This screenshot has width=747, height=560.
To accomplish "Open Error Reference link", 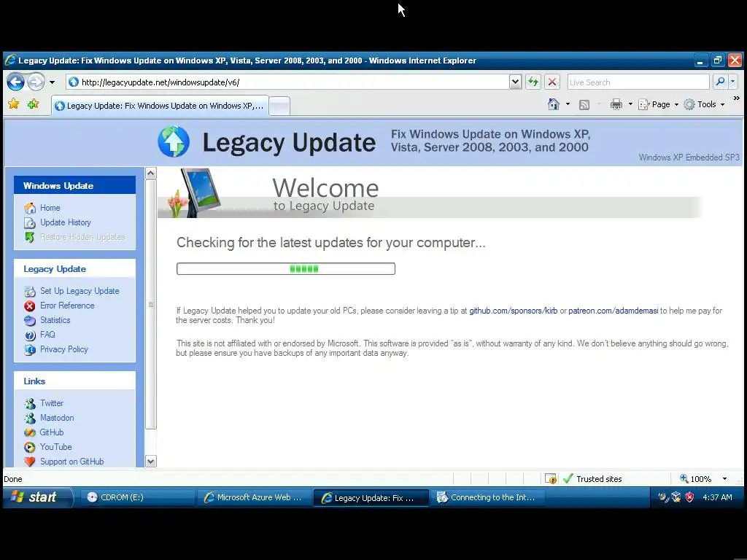I will pyautogui.click(x=67, y=306).
